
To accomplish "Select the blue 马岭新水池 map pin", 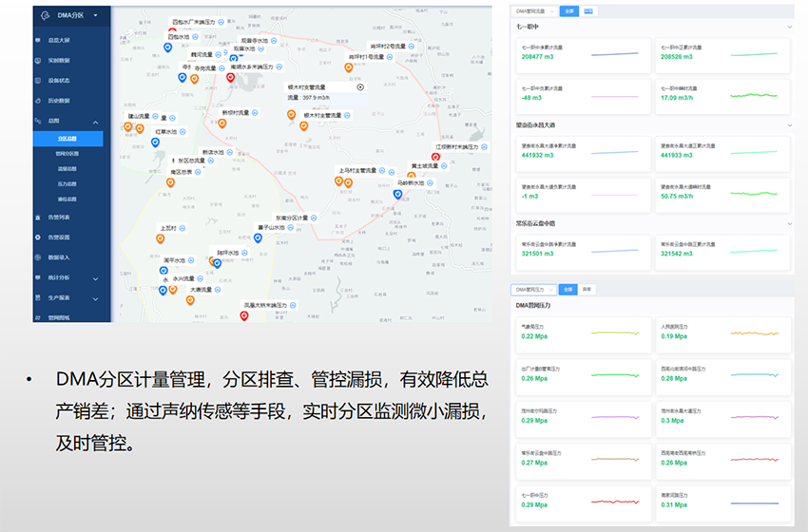I will [397, 194].
